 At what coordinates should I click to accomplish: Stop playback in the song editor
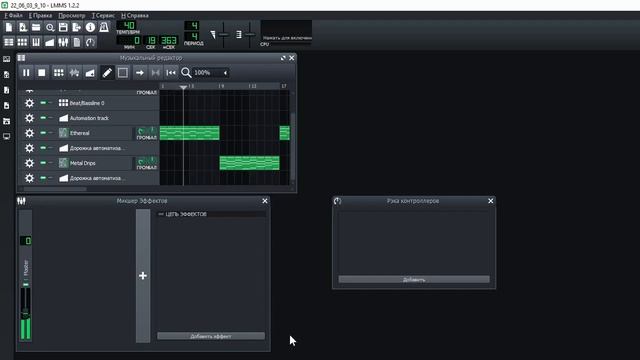(42, 73)
